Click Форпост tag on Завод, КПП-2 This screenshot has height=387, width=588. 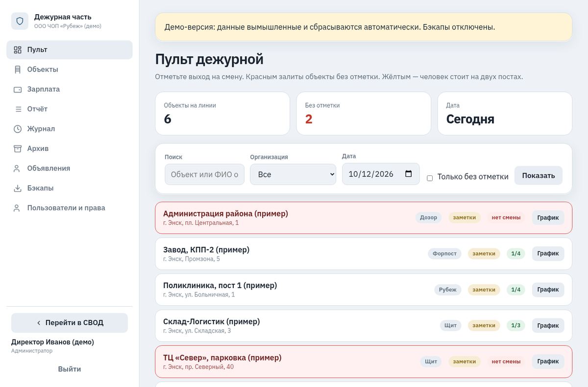[445, 253]
